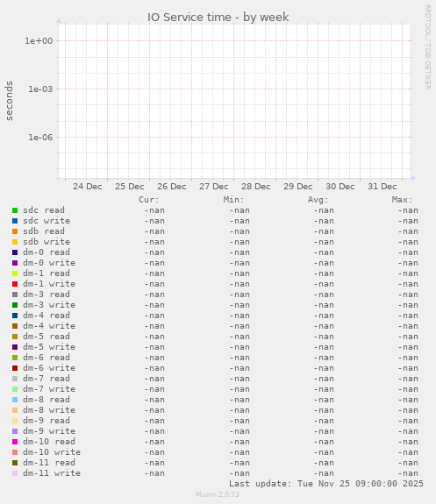
Task: Select the 'dm-7 read' legend label
Action: tap(46, 379)
